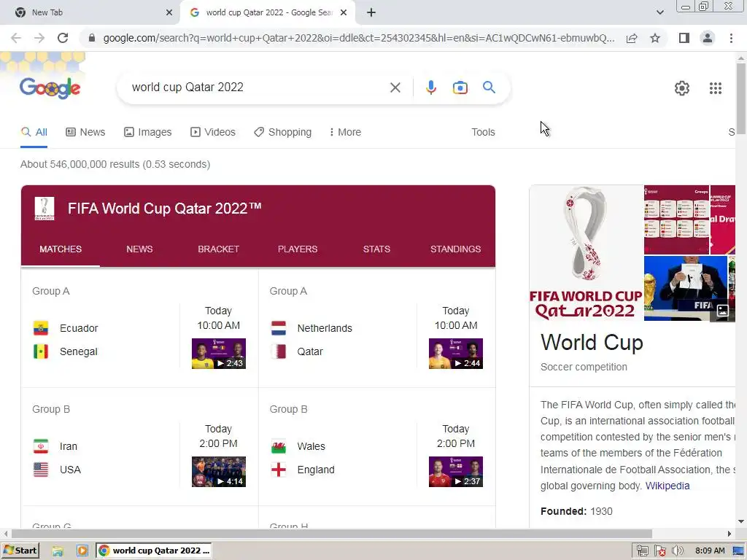Open the Ecuador vs Senegal match
747x560 pixels.
pyautogui.click(x=139, y=329)
